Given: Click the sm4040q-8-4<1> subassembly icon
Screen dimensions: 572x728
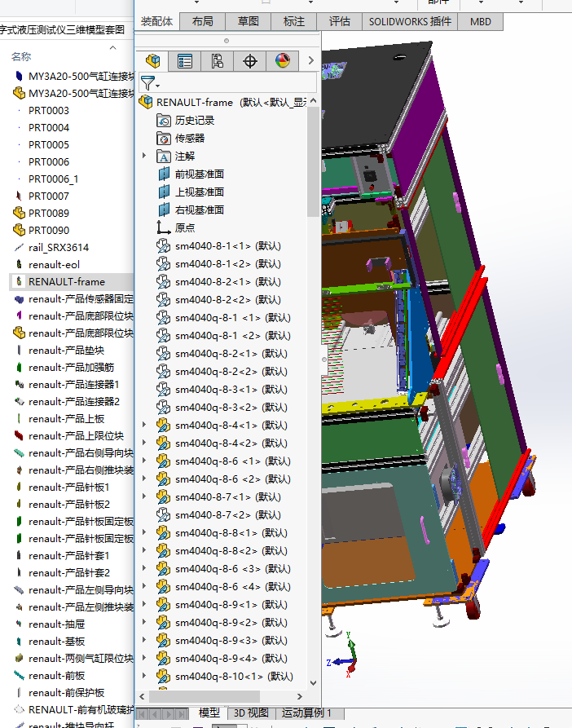Looking at the screenshot, I should click(x=163, y=426).
